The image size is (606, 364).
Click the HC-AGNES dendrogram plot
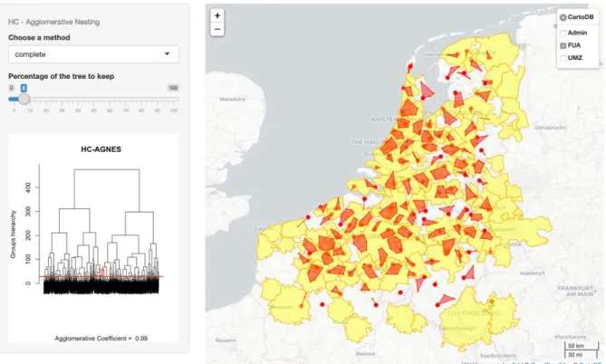pyautogui.click(x=93, y=238)
